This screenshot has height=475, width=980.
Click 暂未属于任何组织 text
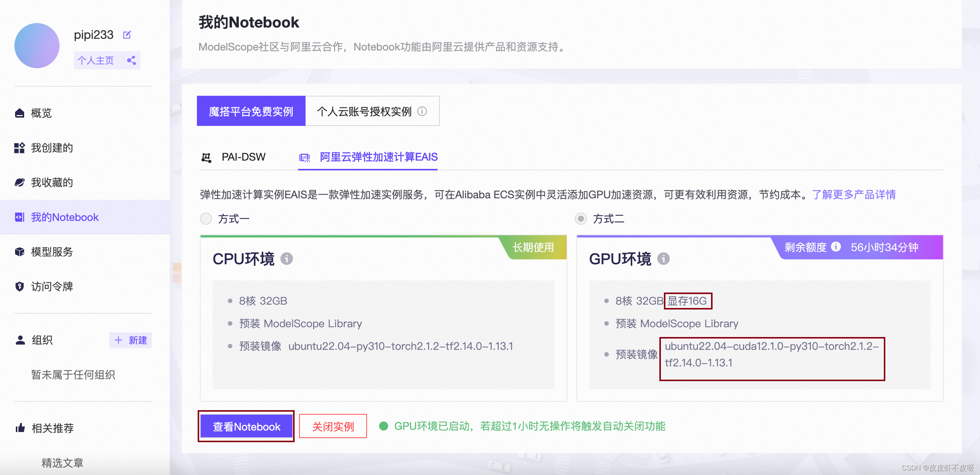pyautogui.click(x=73, y=375)
